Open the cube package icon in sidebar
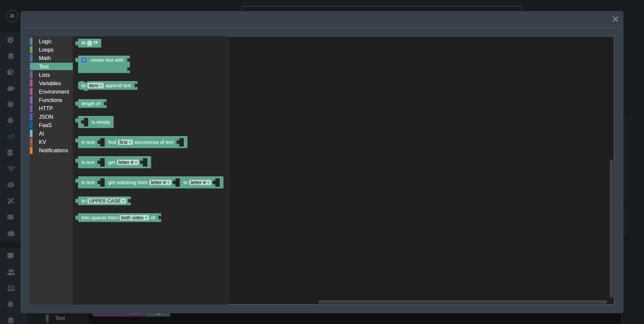Viewport: 644px width, 324px height. coord(11,72)
